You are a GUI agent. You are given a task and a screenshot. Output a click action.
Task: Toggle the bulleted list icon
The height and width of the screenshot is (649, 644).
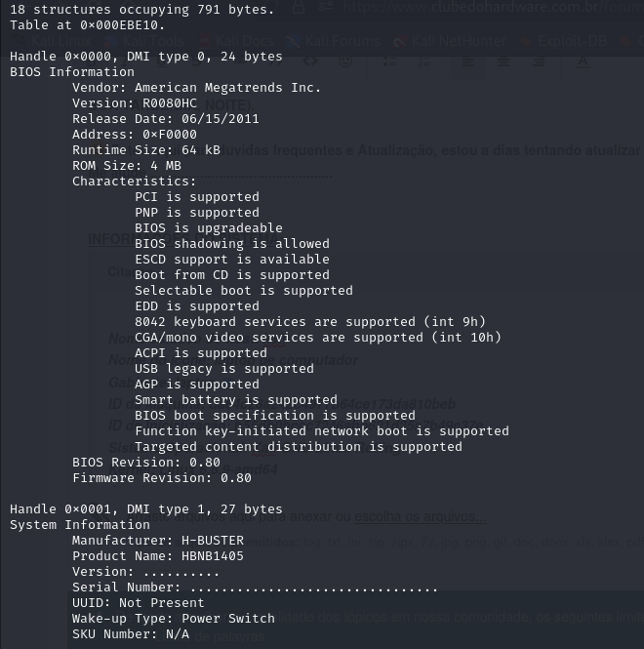coord(389,61)
